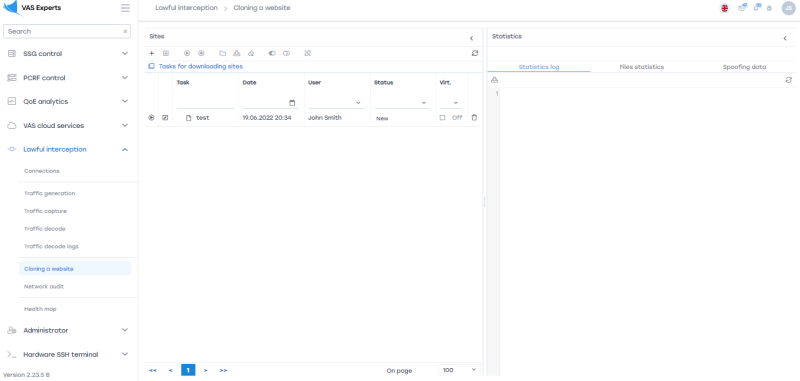
Task: Open the User filter dropdown
Action: coord(336,103)
